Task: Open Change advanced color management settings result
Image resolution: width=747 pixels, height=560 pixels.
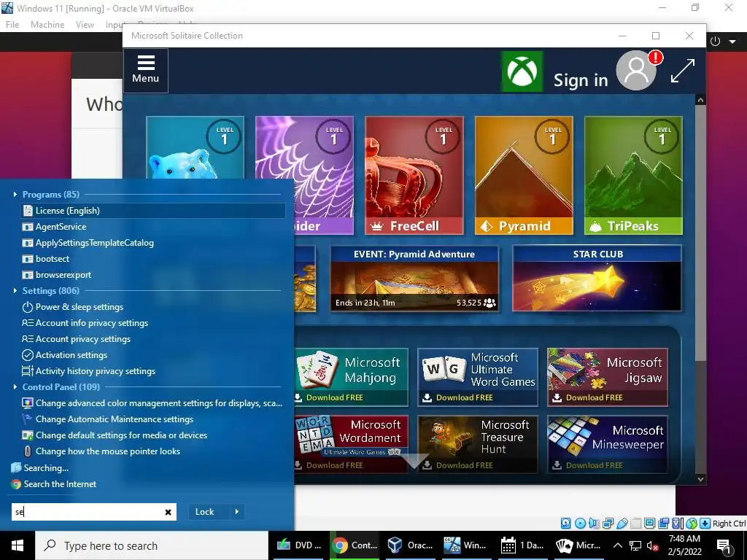Action: (x=153, y=403)
